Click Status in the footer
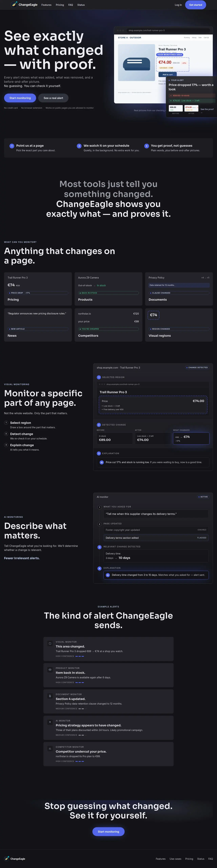 pos(201,859)
